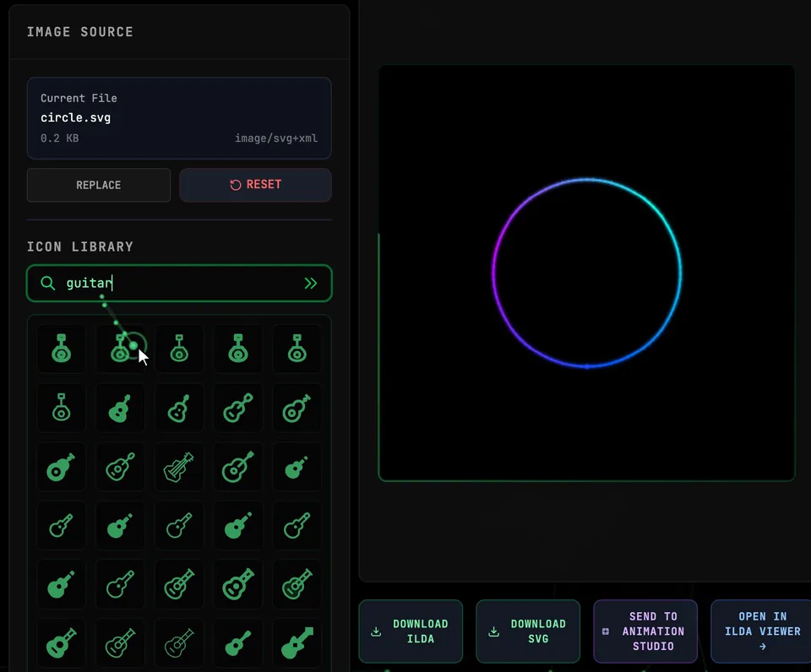The height and width of the screenshot is (672, 811).
Task: Select the smallest solid guitar with dot headstock
Action: tap(297, 467)
